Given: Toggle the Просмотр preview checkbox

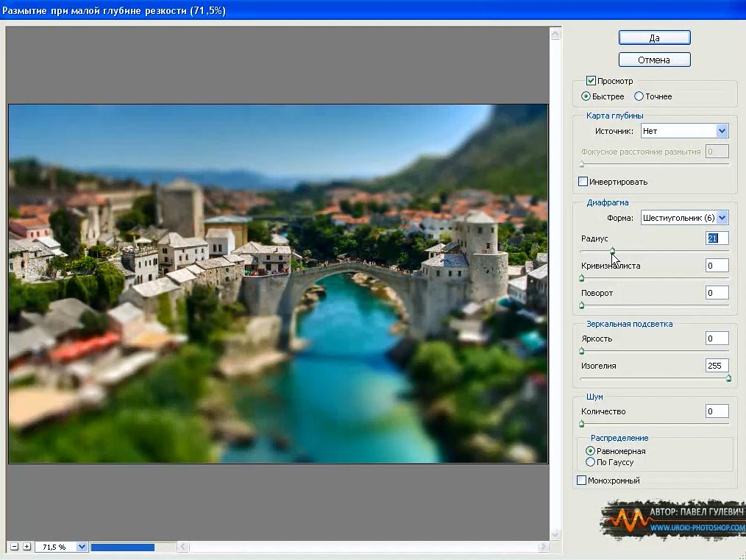Looking at the screenshot, I should 591,80.
